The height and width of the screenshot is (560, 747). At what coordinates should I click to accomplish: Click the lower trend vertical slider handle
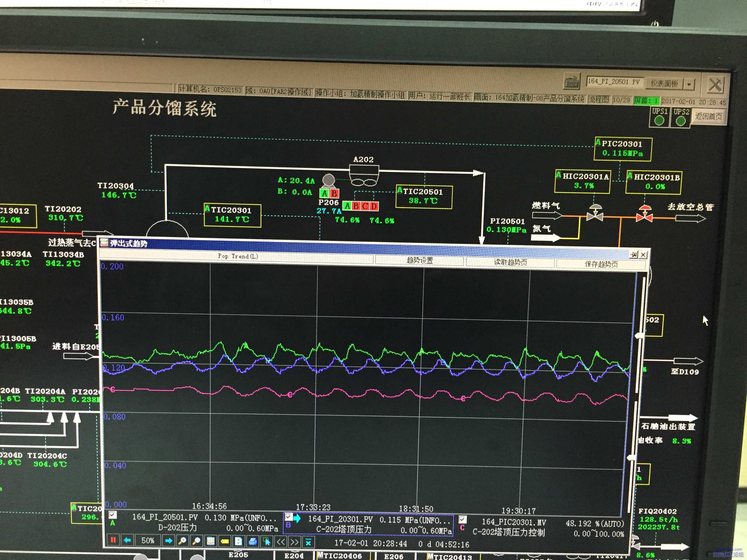[x=631, y=458]
